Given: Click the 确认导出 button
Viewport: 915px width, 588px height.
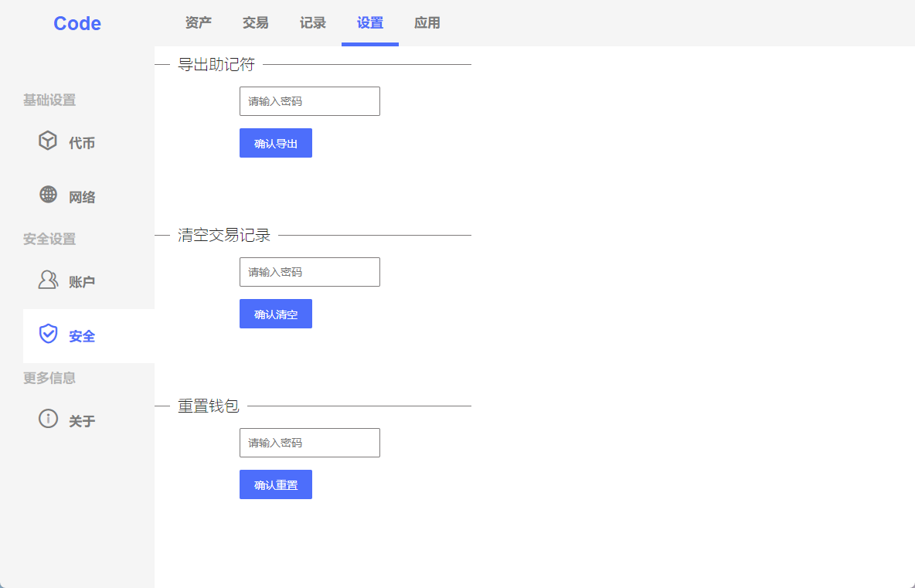Looking at the screenshot, I should (x=275, y=143).
